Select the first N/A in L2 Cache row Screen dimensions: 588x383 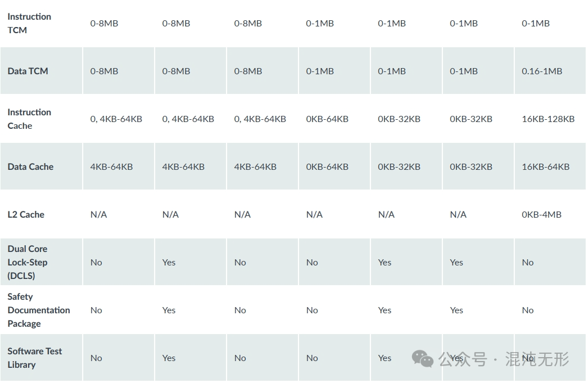pyautogui.click(x=98, y=214)
